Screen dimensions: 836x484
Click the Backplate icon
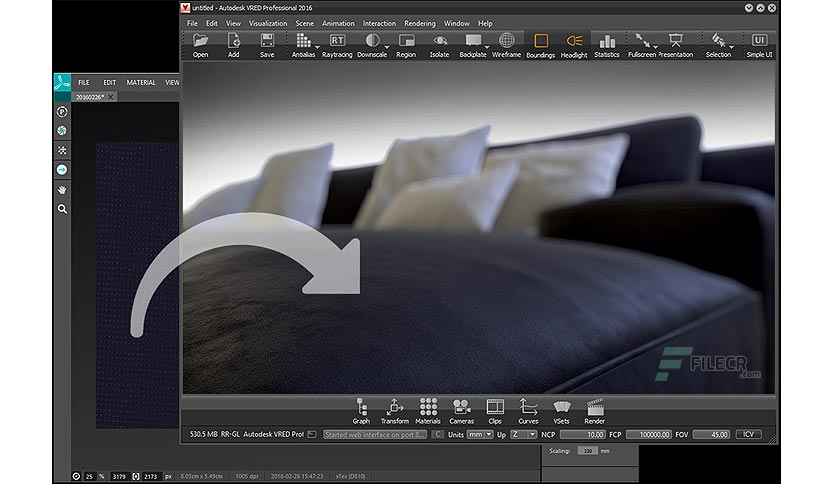pyautogui.click(x=473, y=41)
